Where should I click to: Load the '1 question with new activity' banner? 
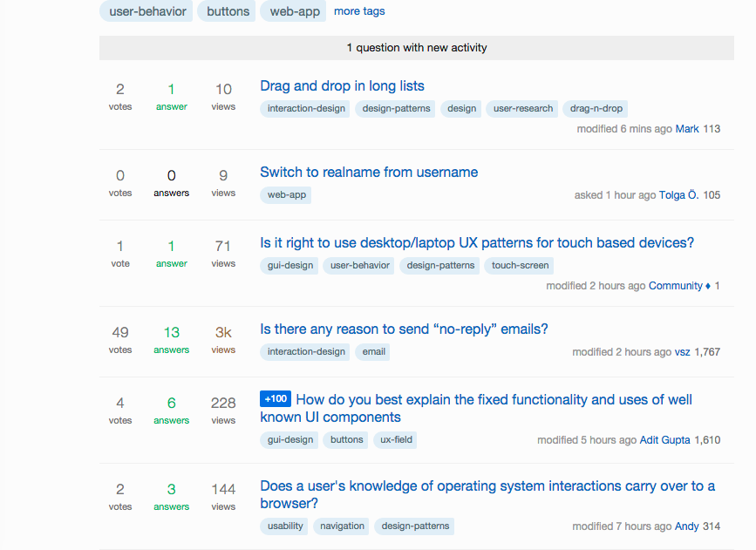417,48
